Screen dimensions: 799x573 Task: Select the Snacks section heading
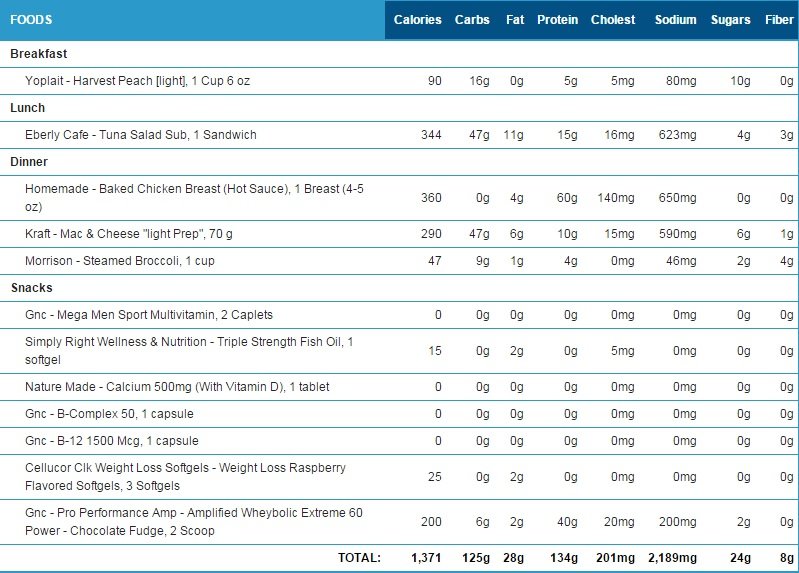pyautogui.click(x=32, y=288)
